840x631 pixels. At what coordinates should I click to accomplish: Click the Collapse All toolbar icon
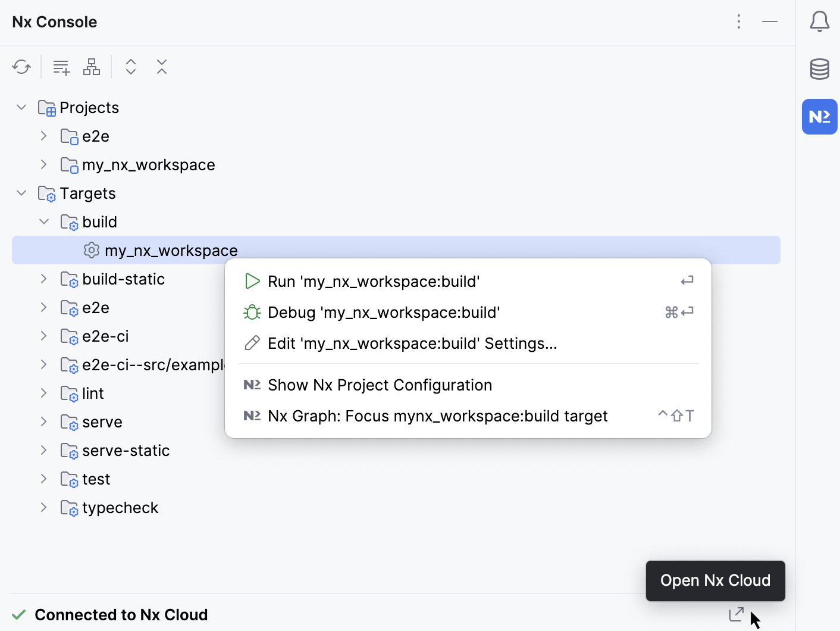tap(161, 67)
